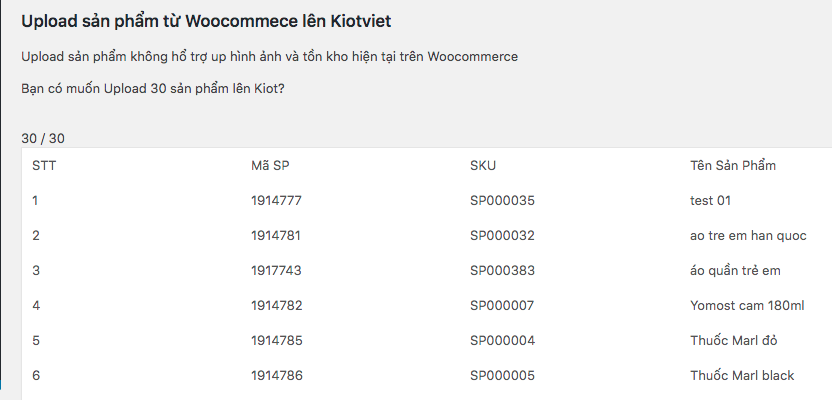Select product code 1914782
This screenshot has height=400, width=832.
point(276,306)
